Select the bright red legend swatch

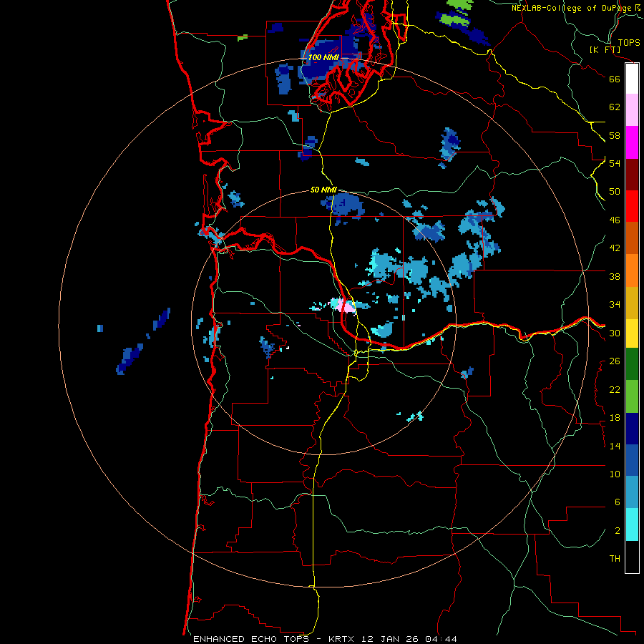(x=632, y=206)
